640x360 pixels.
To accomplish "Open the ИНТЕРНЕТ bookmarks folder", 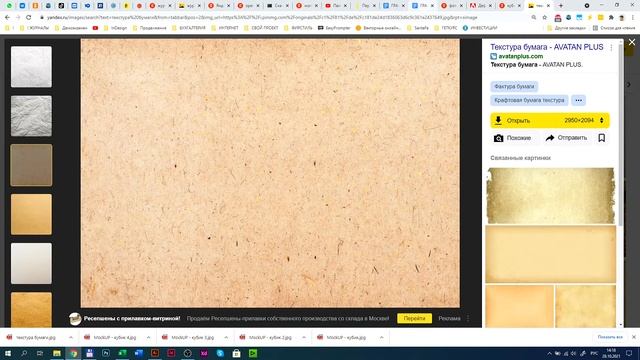I will 225,28.
